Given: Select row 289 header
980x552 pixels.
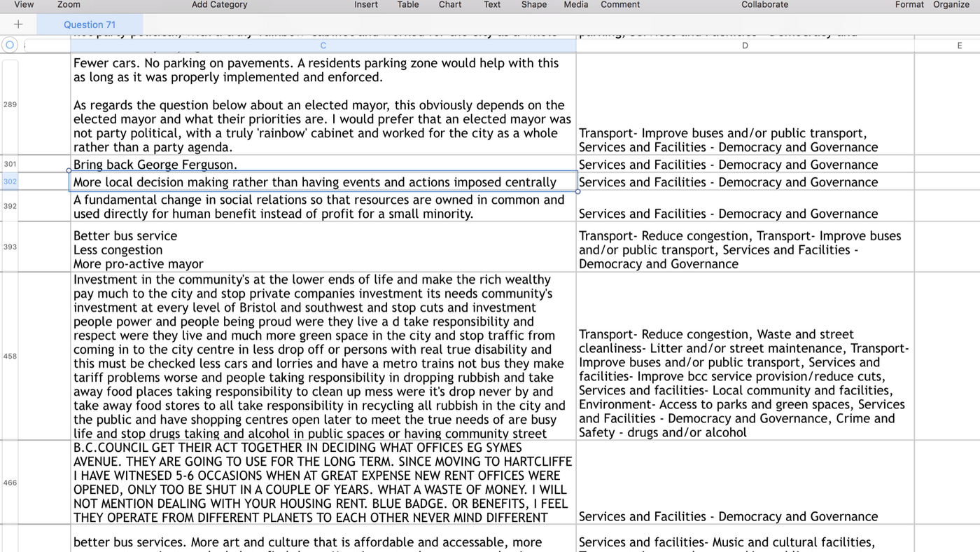Looking at the screenshot, I should click(x=10, y=104).
